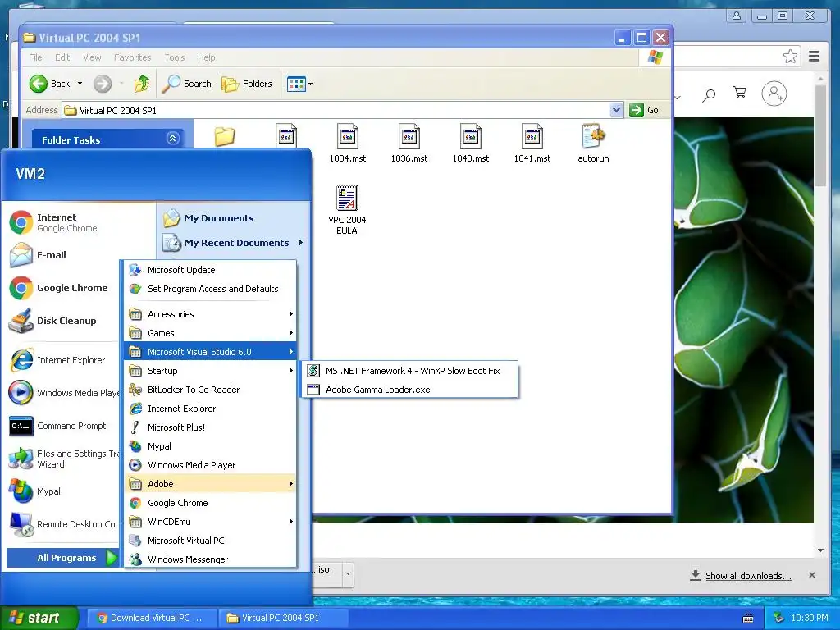Launch Windows Messenger
840x630 pixels.
tap(210, 559)
